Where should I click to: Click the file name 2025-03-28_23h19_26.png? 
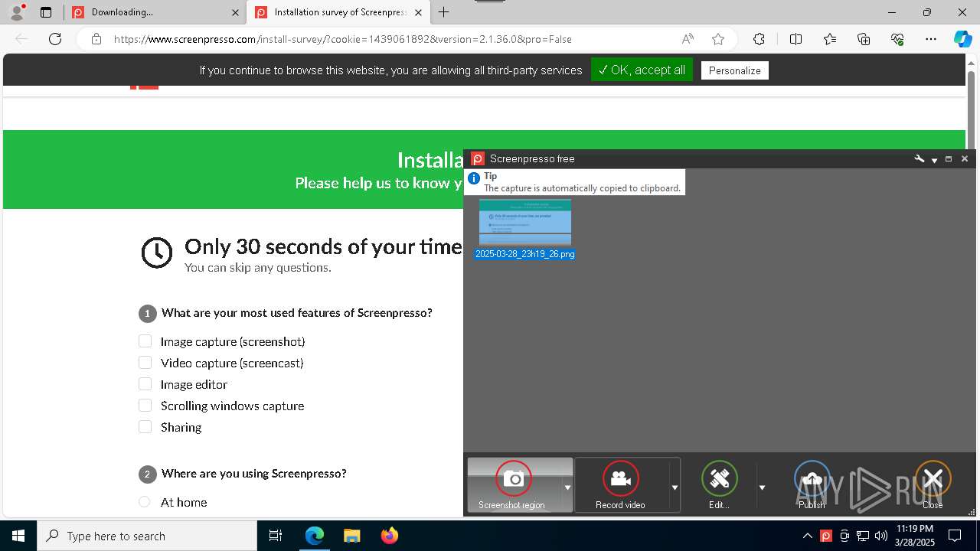[525, 254]
